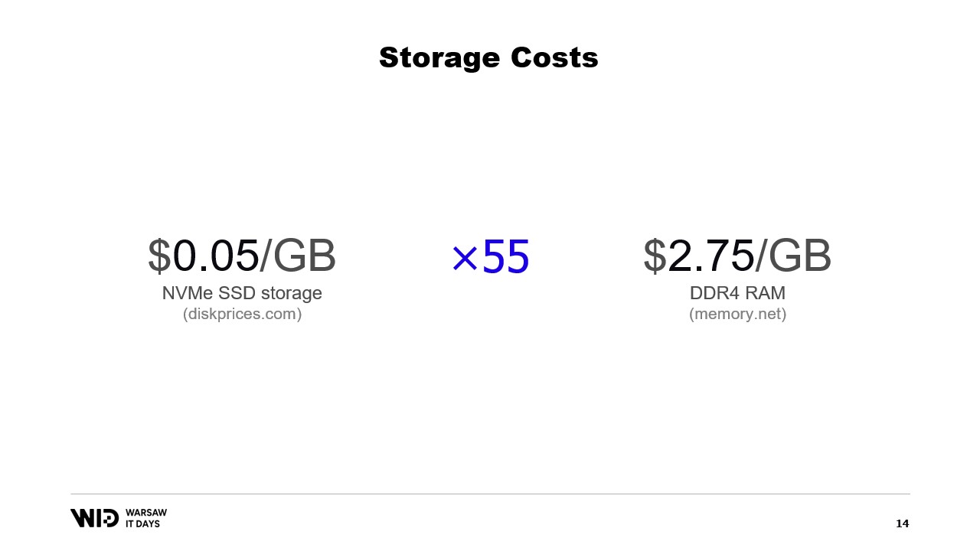Click the opening parenthesis of diskprices.com
The height and width of the screenshot is (551, 980).
pyautogui.click(x=185, y=315)
